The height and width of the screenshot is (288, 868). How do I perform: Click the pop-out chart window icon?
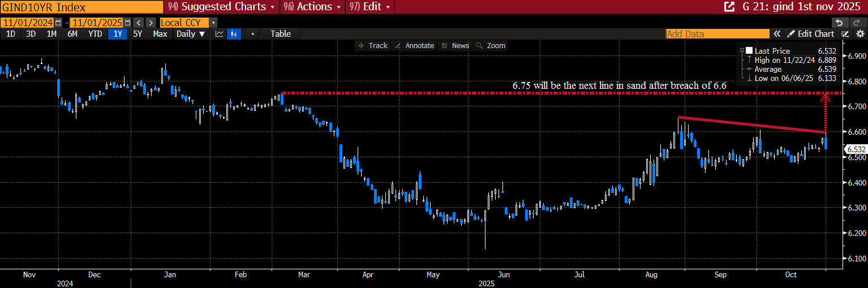(729, 7)
